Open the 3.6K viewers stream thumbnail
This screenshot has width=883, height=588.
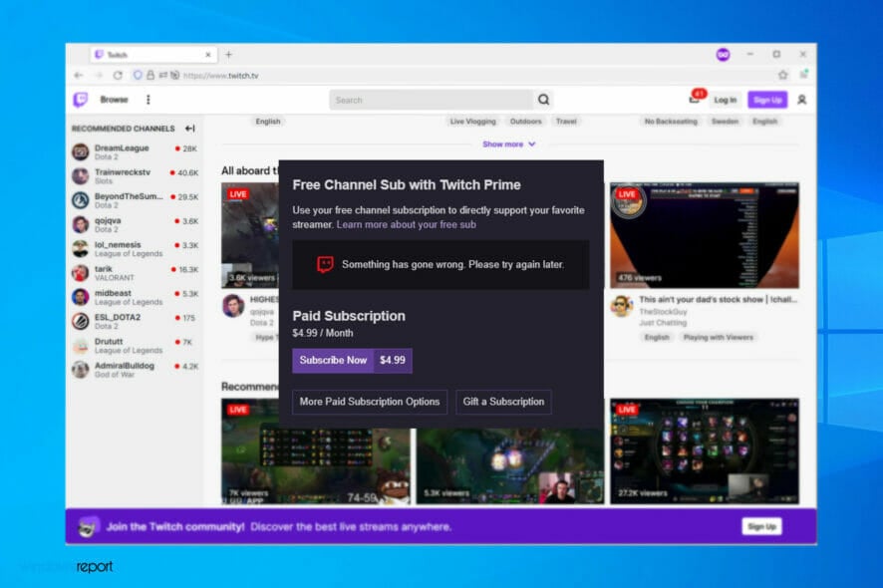[x=250, y=235]
